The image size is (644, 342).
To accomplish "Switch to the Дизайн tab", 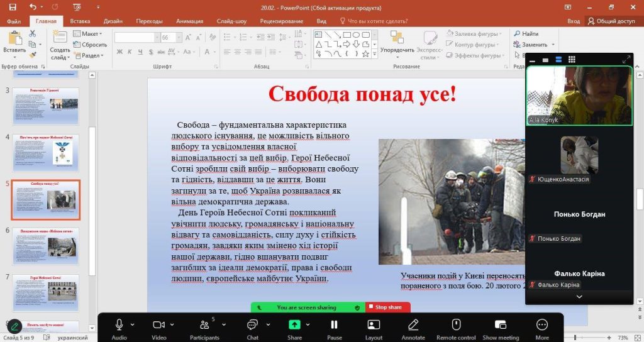I will [x=113, y=21].
